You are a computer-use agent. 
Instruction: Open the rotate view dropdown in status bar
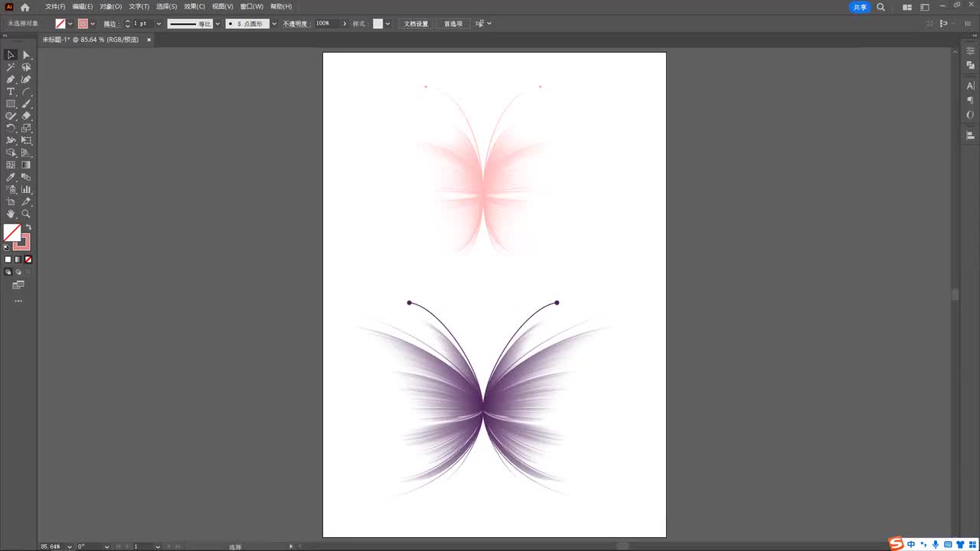pyautogui.click(x=106, y=546)
